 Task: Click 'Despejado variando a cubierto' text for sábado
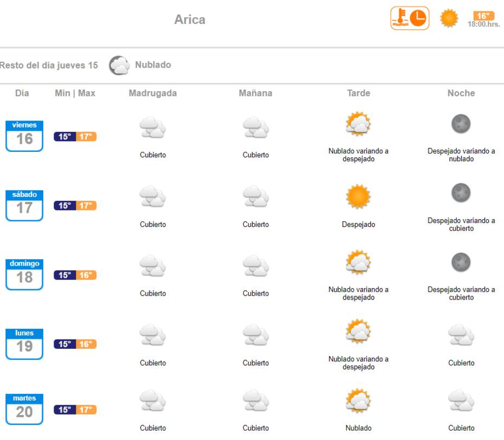(461, 225)
